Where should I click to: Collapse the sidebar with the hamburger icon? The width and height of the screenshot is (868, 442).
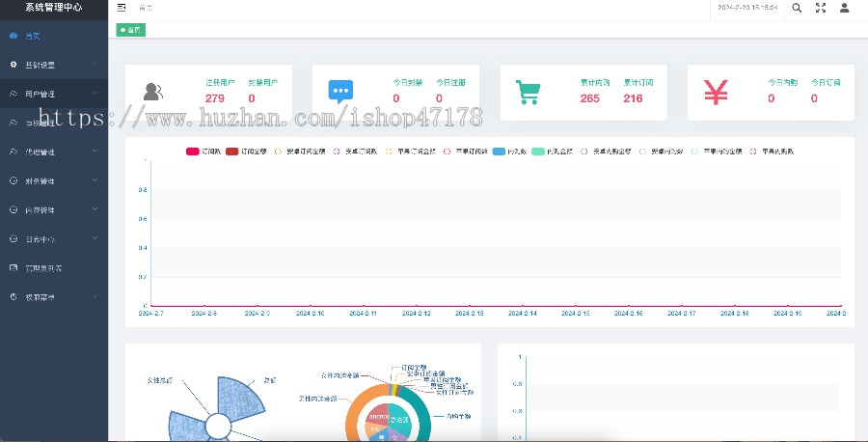point(122,8)
